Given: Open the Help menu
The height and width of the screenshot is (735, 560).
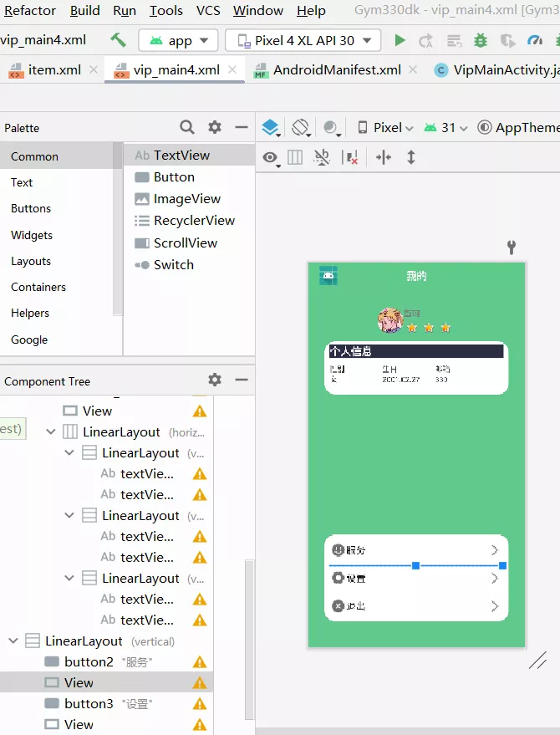Looking at the screenshot, I should click(311, 10).
